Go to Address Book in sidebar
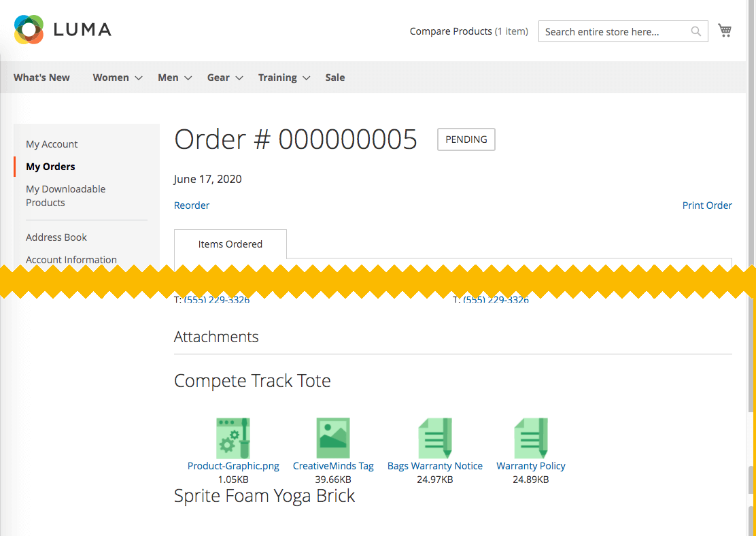This screenshot has height=536, width=756. pyautogui.click(x=56, y=237)
